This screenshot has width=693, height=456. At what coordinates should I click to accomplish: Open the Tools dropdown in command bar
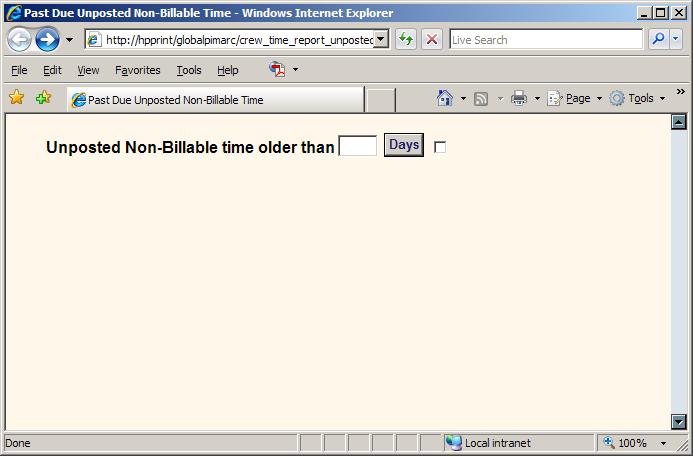(x=639, y=98)
